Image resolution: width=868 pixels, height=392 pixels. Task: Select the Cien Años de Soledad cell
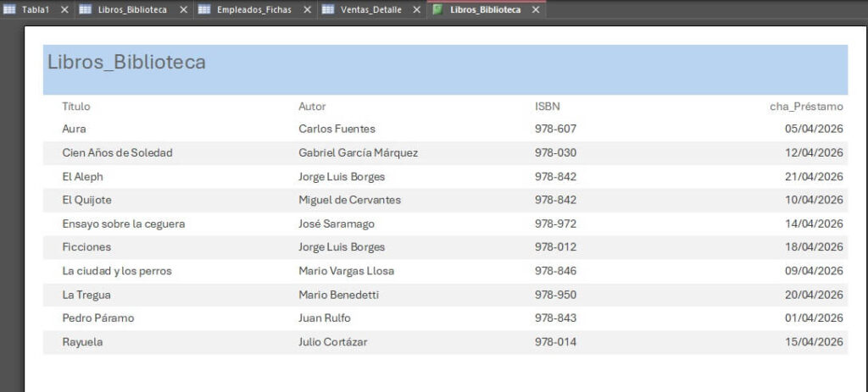pos(117,152)
